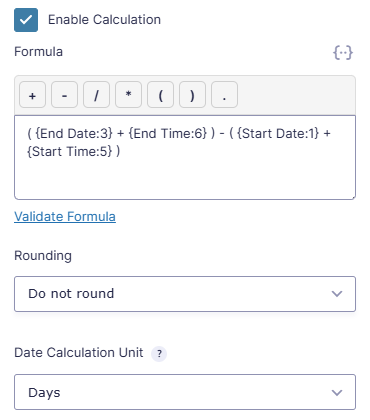Screen dimensions: 370x420
Task: Insert the minus operator into formula
Action: [64, 95]
